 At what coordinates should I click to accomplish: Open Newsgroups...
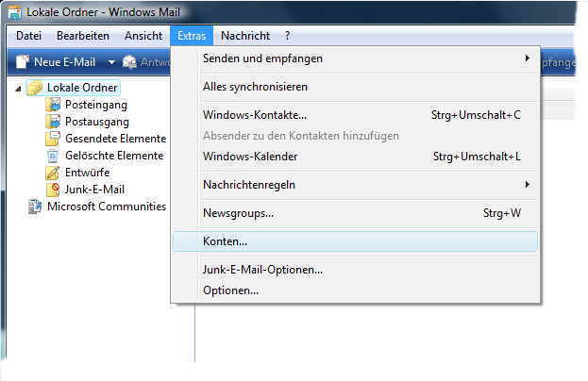click(x=355, y=213)
